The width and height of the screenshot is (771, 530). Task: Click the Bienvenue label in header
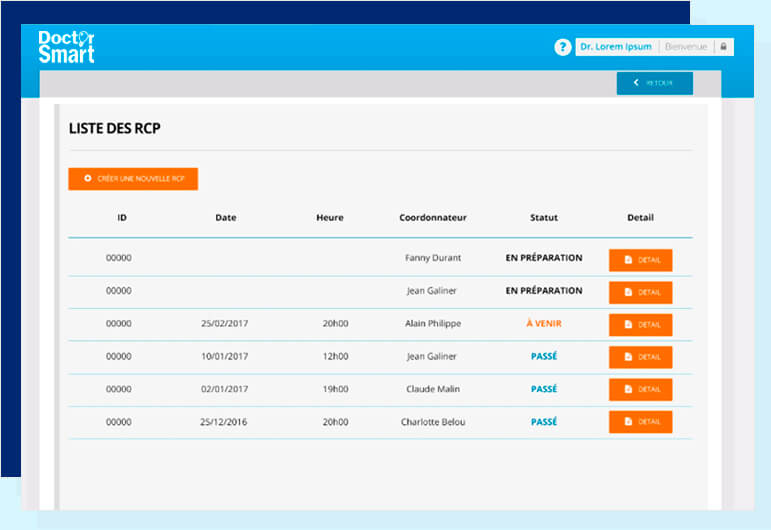coord(685,47)
